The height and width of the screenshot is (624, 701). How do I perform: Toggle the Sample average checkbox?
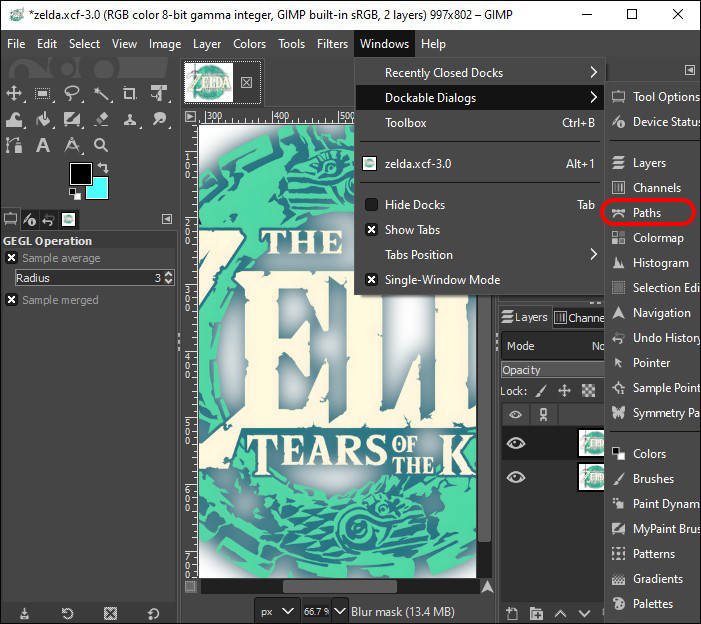click(x=12, y=258)
